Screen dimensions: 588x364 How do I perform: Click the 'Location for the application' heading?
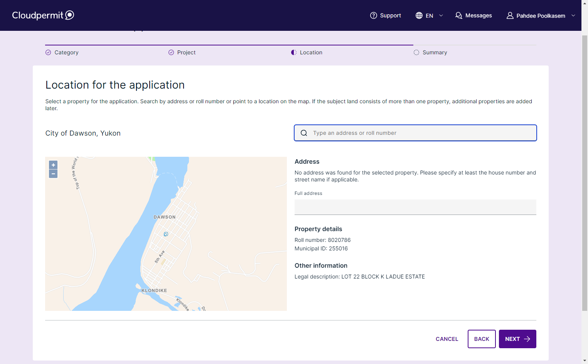(115, 85)
